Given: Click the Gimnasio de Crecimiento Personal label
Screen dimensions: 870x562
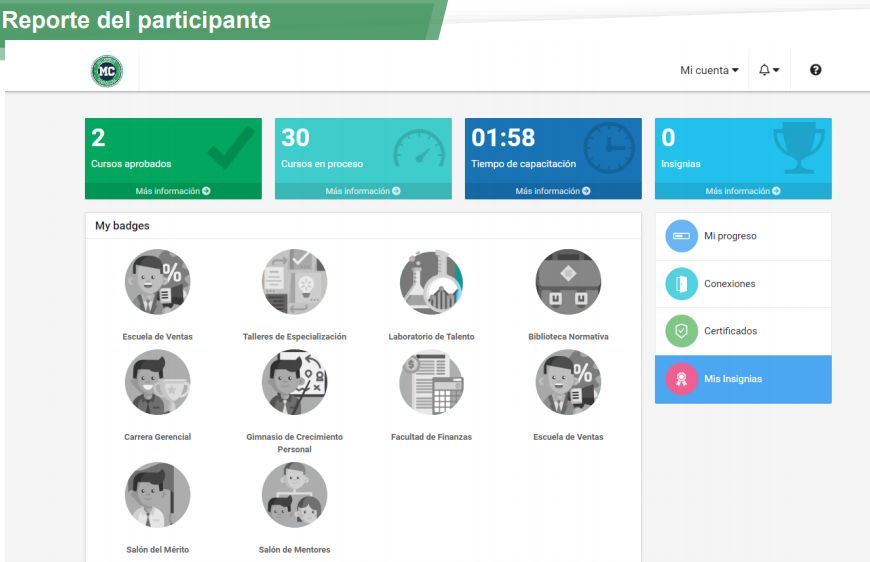Looking at the screenshot, I should tap(295, 443).
